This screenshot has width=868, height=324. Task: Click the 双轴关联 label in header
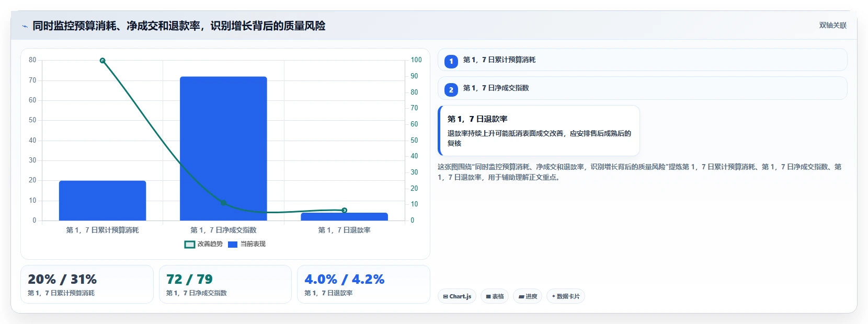pyautogui.click(x=832, y=26)
